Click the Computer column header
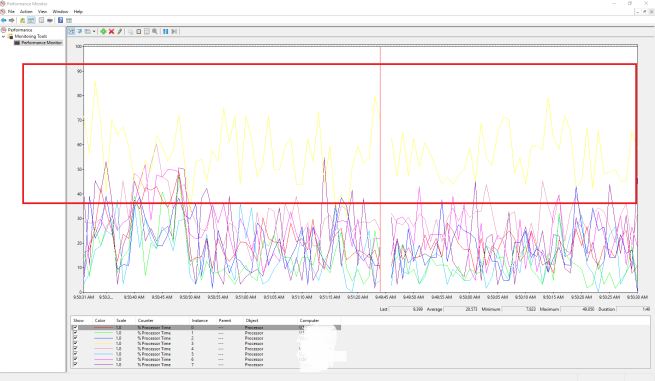655x381 pixels. point(319,320)
